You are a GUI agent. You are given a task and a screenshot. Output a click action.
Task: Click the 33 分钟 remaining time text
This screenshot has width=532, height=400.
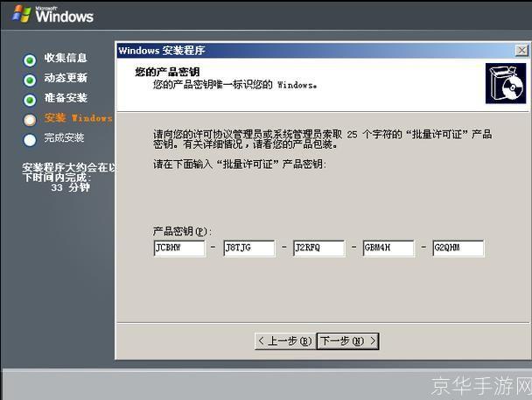71,187
